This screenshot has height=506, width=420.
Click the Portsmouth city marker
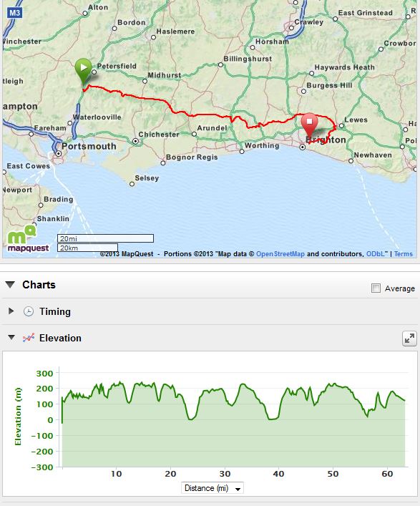pyautogui.click(x=59, y=154)
